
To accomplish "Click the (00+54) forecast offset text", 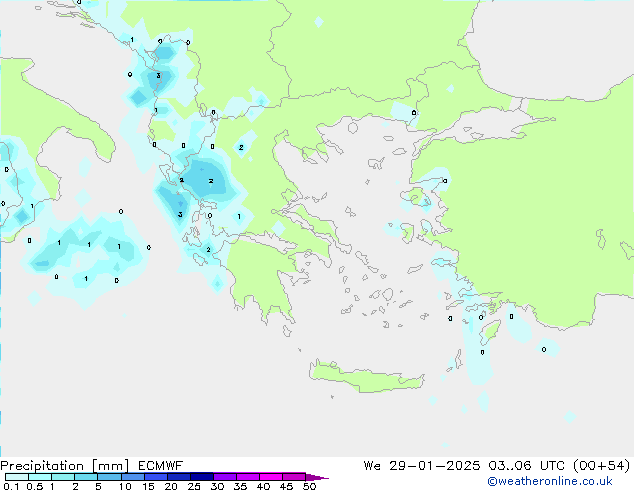I will pos(599,465).
